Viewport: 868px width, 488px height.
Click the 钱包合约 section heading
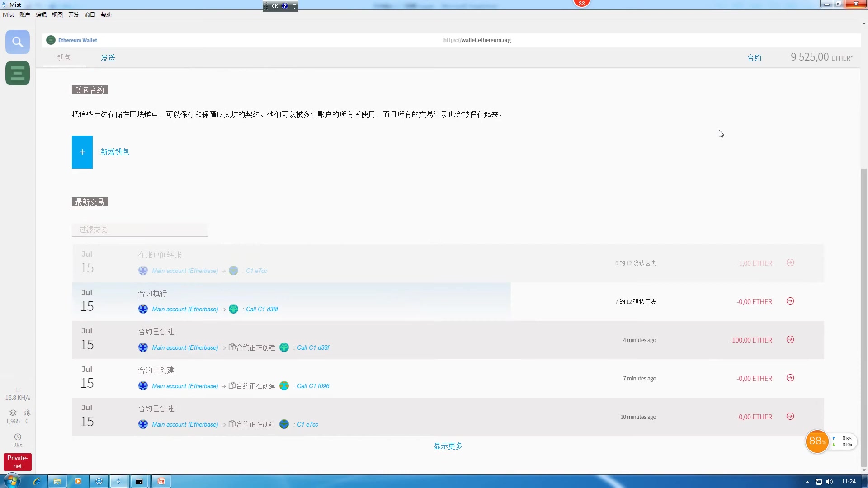[x=90, y=90]
